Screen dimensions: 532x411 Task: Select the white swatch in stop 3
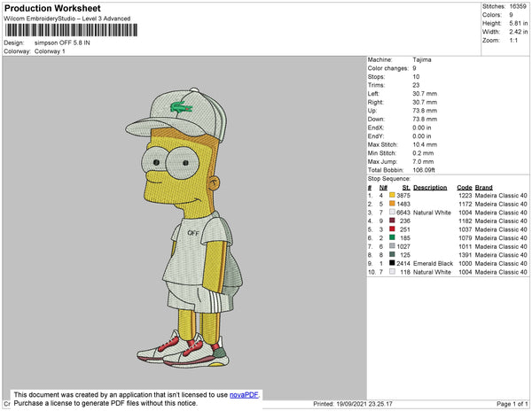(x=392, y=212)
